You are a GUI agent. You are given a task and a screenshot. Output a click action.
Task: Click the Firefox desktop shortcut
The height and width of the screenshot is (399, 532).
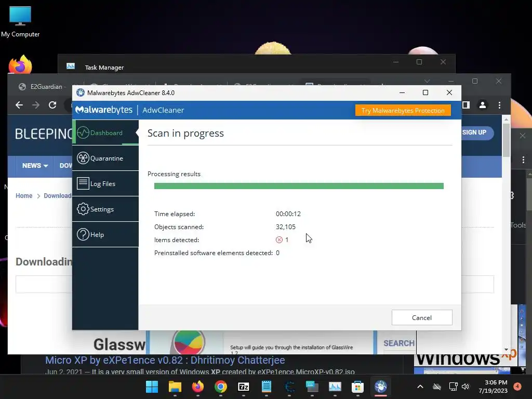(20, 64)
